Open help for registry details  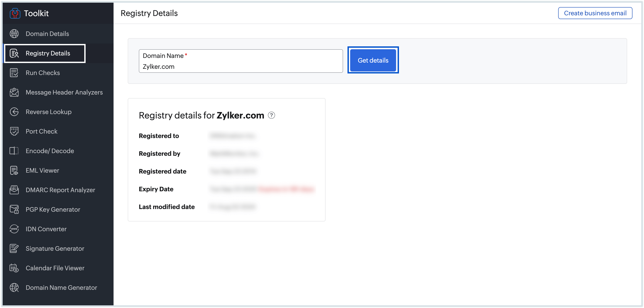pos(272,115)
